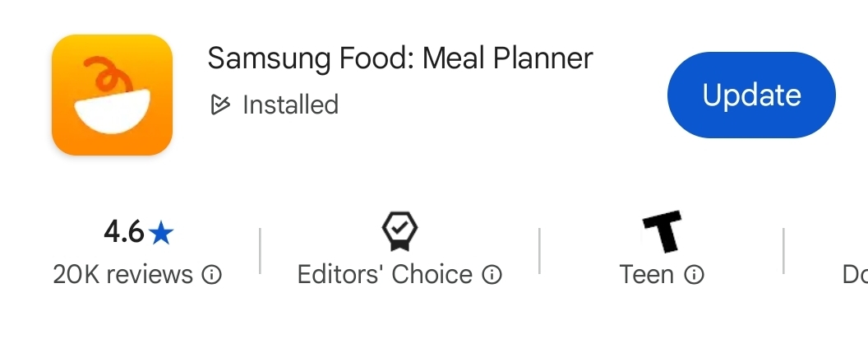The width and height of the screenshot is (868, 344).
Task: Click the 4.6 rating number
Action: click(x=124, y=231)
